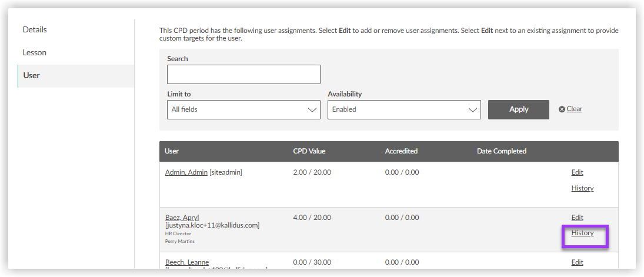This screenshot has height=277, width=644.
Task: Click Edit for Admin, Admin
Action: [x=577, y=172]
